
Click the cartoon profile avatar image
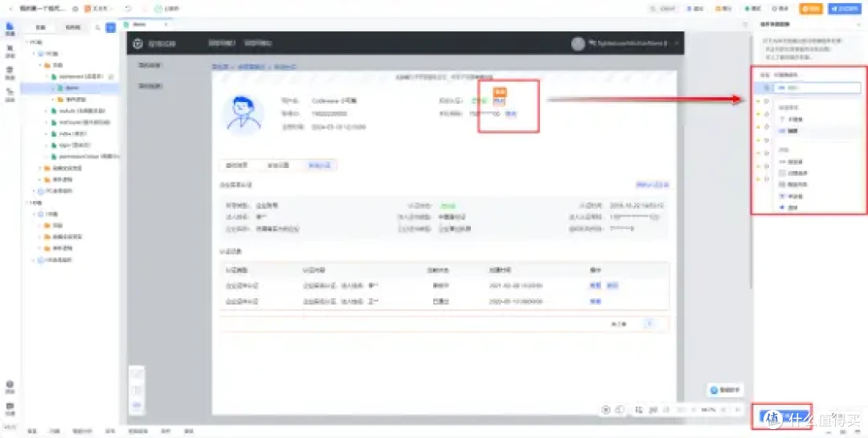pos(242,115)
